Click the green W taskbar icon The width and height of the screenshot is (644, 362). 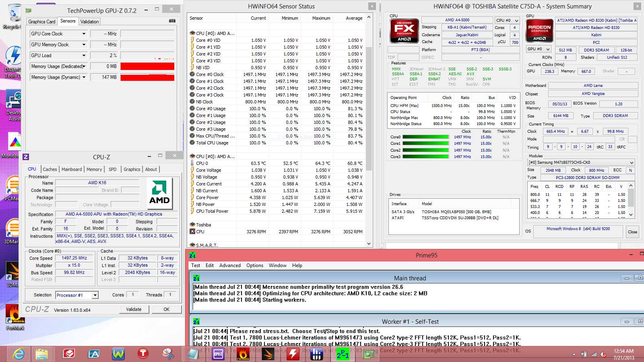click(118, 354)
